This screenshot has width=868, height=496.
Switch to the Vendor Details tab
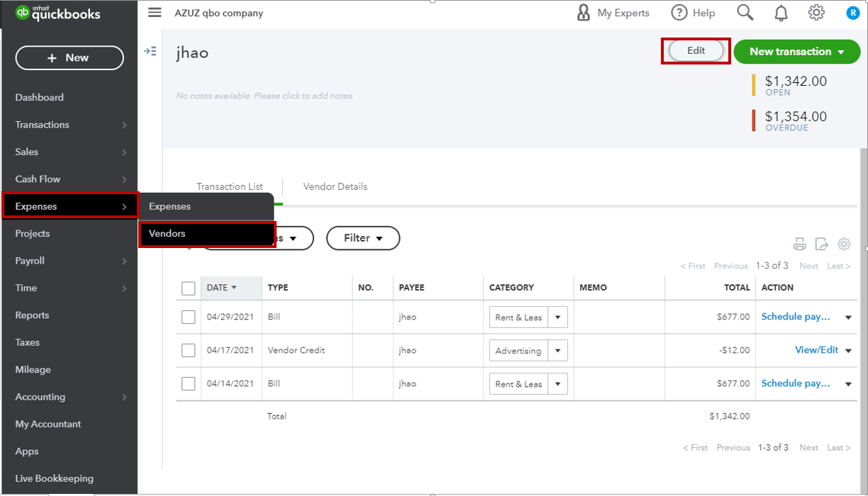(335, 186)
